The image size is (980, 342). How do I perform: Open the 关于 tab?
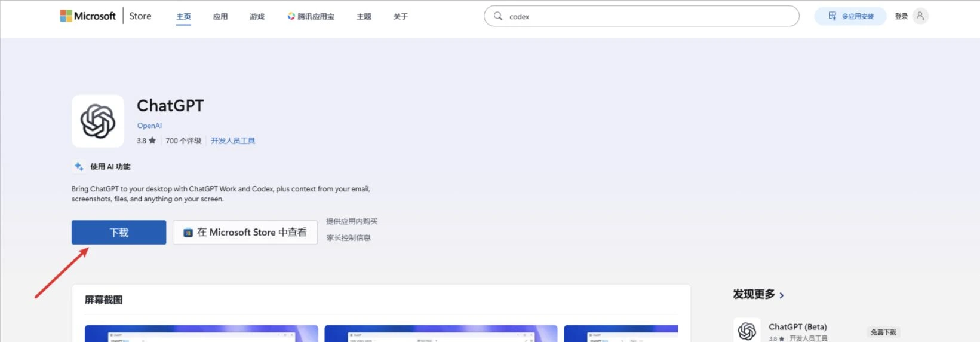pos(400,17)
